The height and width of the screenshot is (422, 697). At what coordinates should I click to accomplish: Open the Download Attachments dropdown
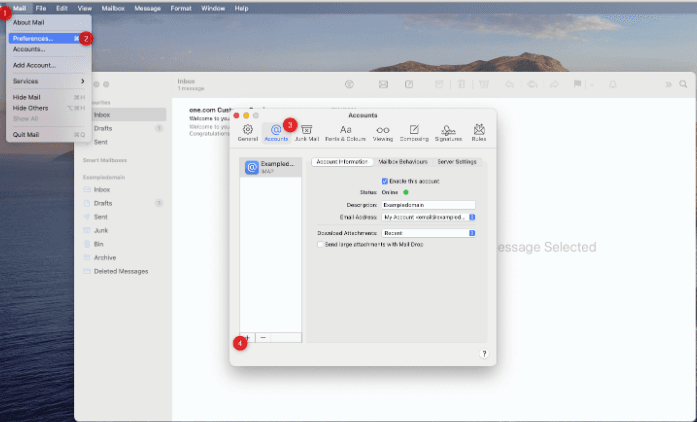(x=472, y=233)
